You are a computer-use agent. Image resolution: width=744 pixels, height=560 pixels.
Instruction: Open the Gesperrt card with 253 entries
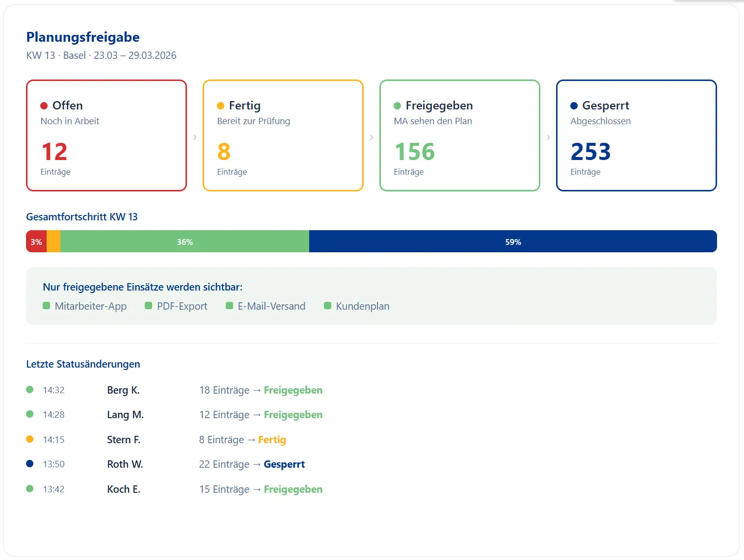(x=636, y=135)
